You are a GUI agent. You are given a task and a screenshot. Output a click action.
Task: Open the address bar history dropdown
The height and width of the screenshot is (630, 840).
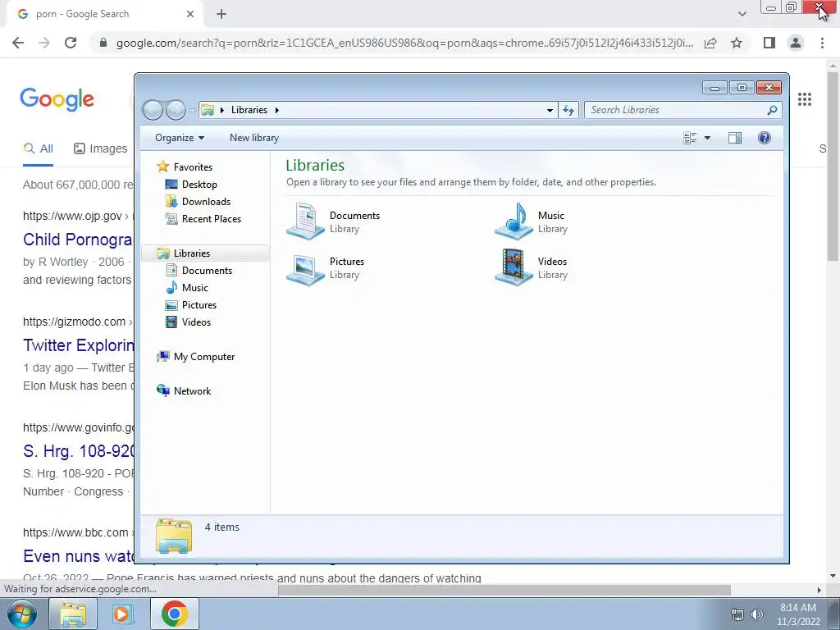550,111
